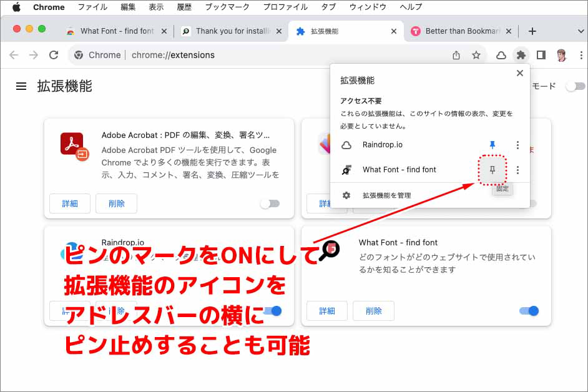Disable the Raindrop.io extension toggle
Viewport: 588px width, 392px height.
(x=271, y=310)
